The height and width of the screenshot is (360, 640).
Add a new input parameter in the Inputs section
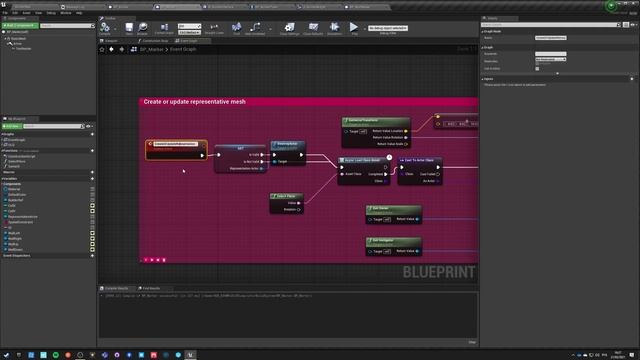click(632, 79)
